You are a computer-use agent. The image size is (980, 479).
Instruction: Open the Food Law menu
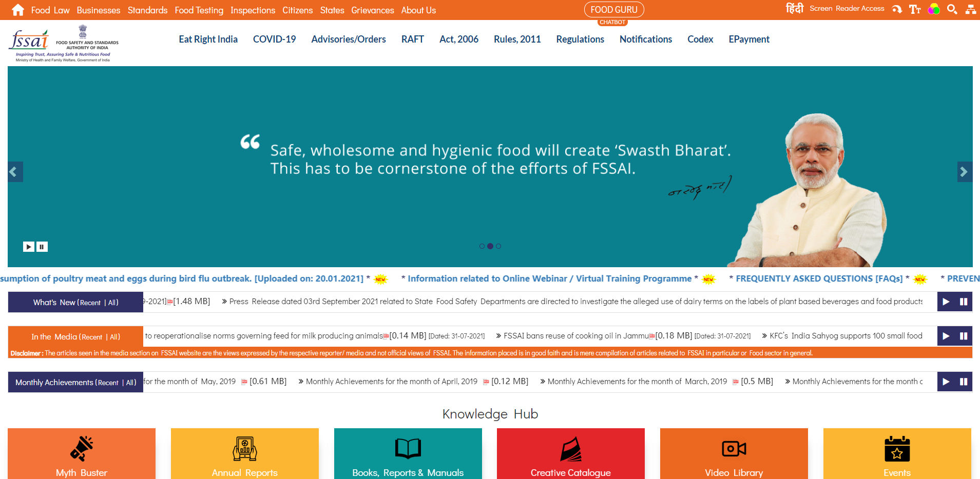coord(50,10)
